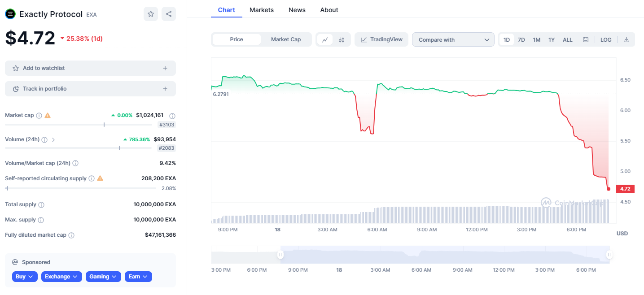Open TradingView chart button
644x295 pixels.
click(381, 39)
